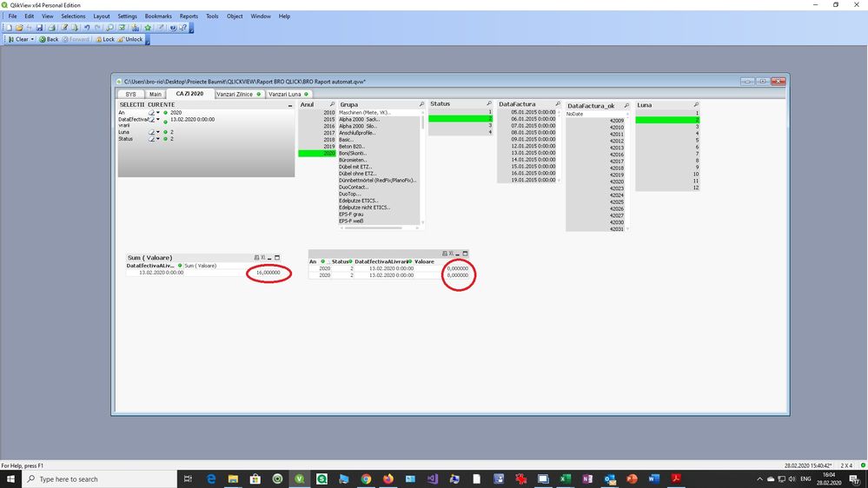
Task: Click print icon on Sum ( Valoare) chart
Action: point(256,258)
